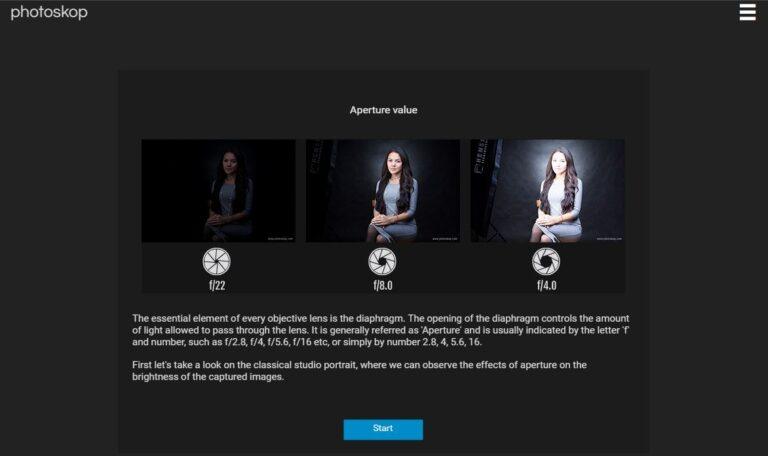
Task: Click the paragraph describing the diaphragm
Action: [x=380, y=329]
